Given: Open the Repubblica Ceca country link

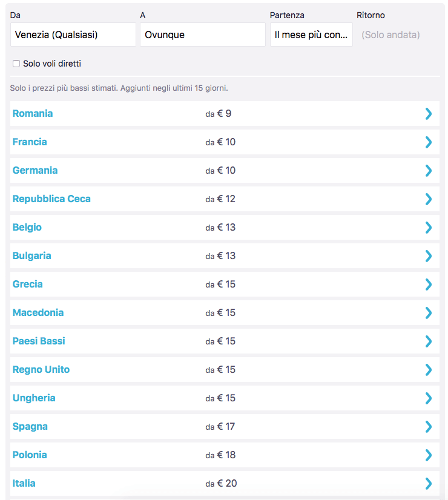Looking at the screenshot, I should pyautogui.click(x=51, y=199).
